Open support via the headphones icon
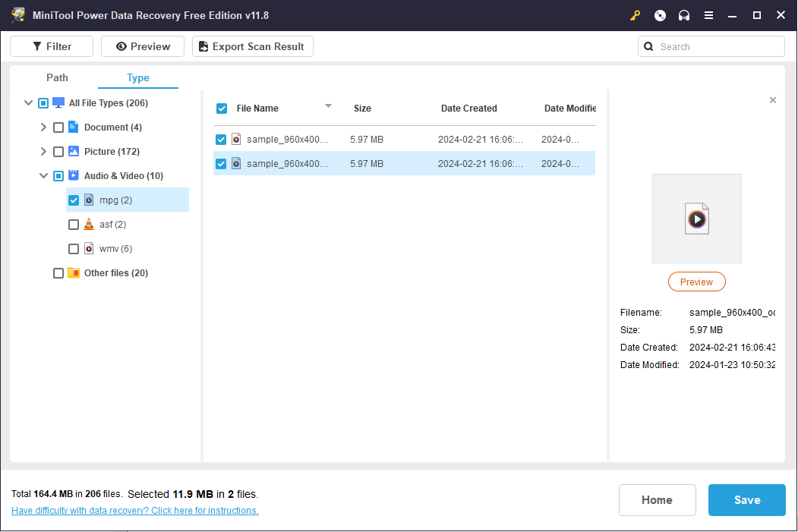This screenshot has width=798, height=532. click(x=684, y=15)
